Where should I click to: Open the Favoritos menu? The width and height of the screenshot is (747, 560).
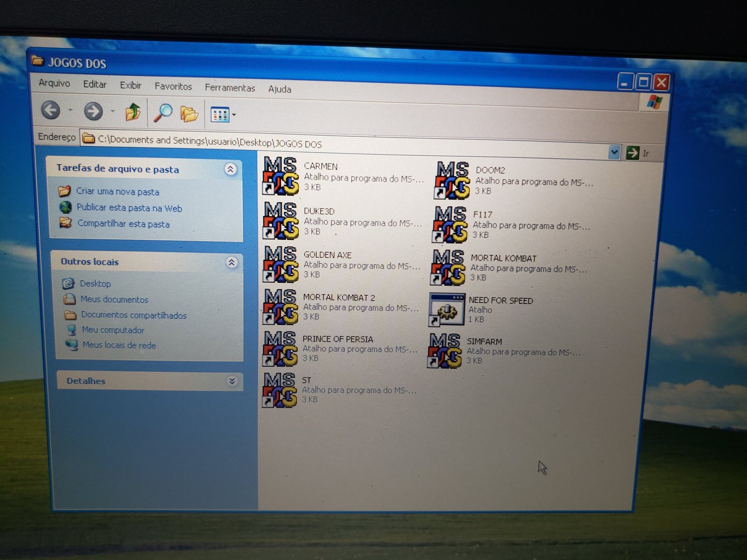point(173,86)
